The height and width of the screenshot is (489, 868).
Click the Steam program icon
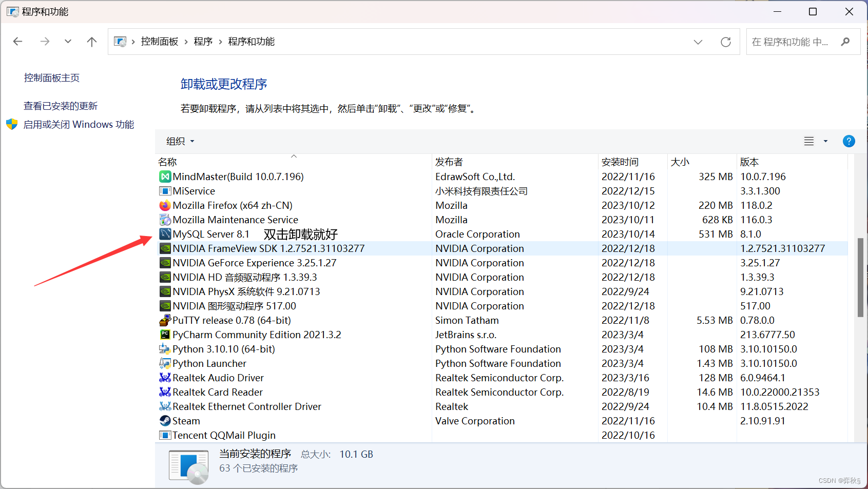pos(165,421)
